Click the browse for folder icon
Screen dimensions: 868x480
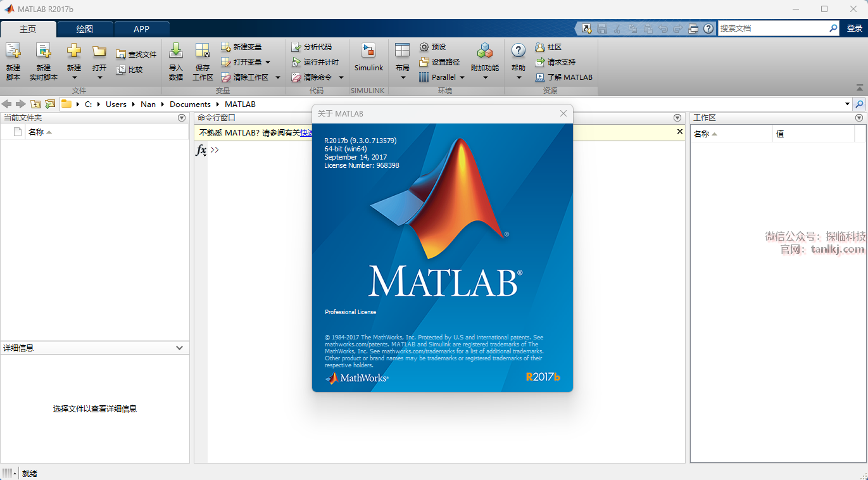pyautogui.click(x=50, y=104)
